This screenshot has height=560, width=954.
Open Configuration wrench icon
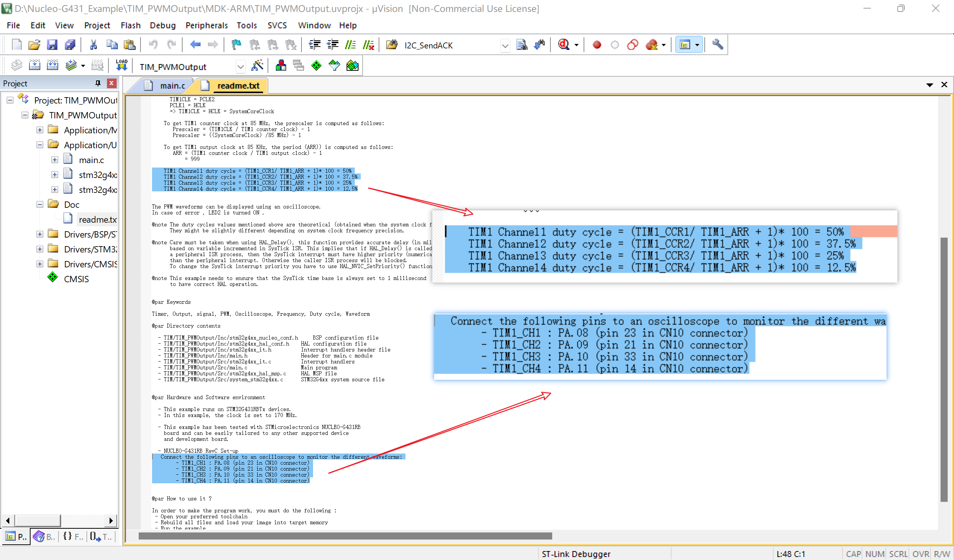coord(717,45)
